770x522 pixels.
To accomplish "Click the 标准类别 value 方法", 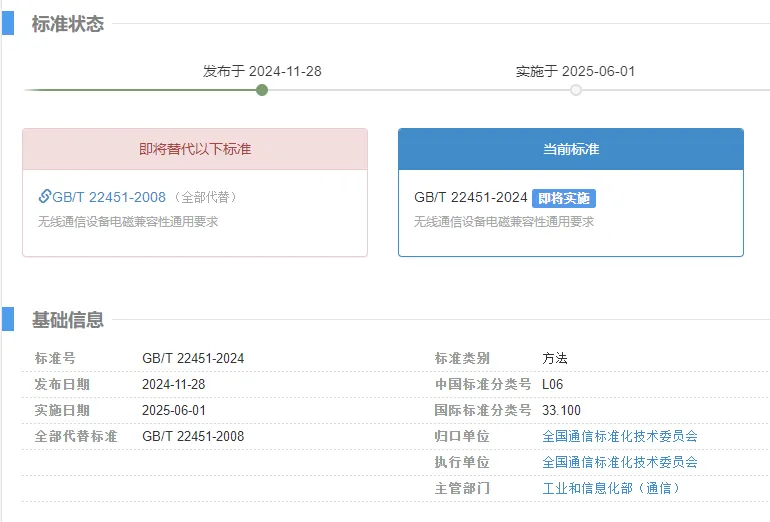I will click(555, 358).
